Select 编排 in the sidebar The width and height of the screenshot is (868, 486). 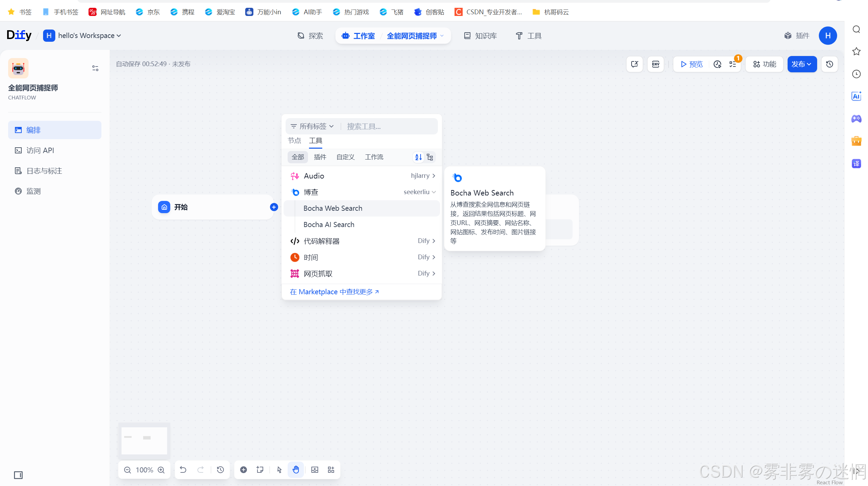point(55,130)
